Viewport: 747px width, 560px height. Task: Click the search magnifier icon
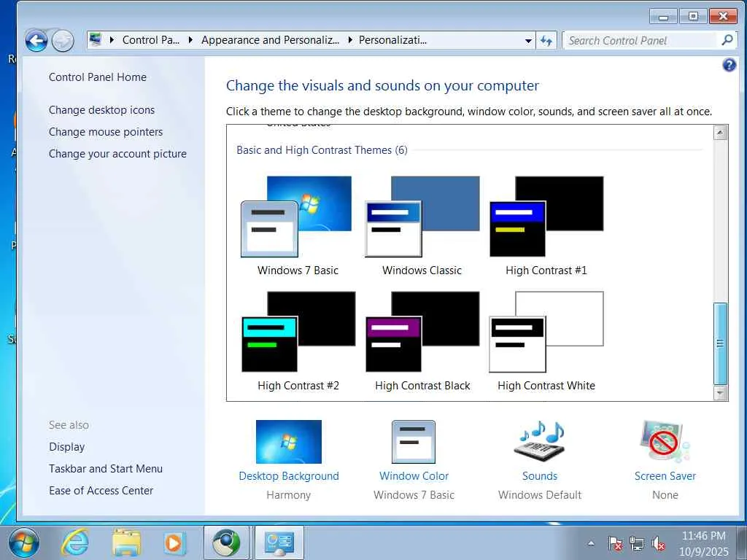coord(727,41)
